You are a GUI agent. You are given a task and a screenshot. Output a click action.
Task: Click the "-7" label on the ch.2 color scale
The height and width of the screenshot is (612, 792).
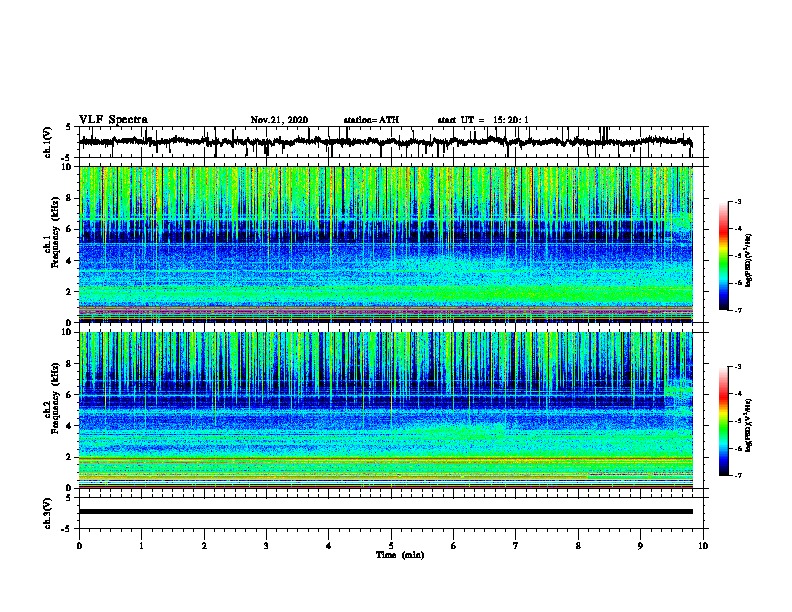click(x=738, y=476)
